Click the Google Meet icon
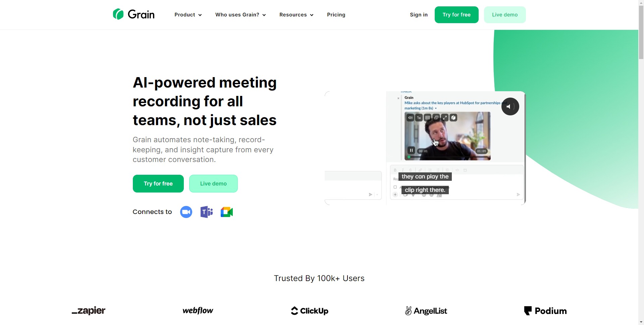 coord(227,212)
